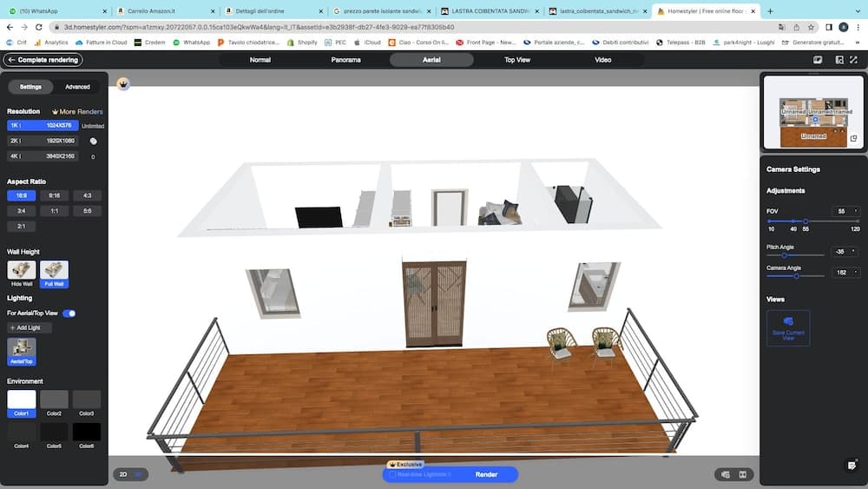The width and height of the screenshot is (868, 489).
Task: Click the Add Light button
Action: [x=30, y=327]
